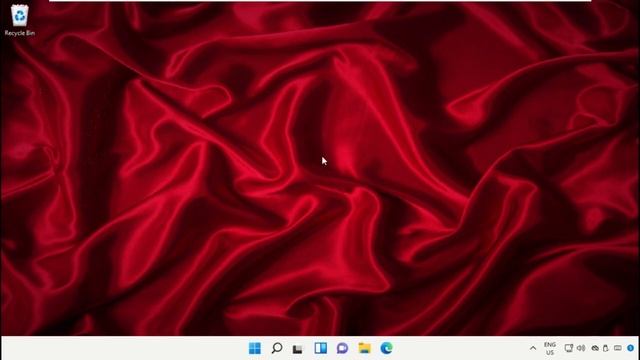Open the Windows Start menu
640x360 pixels.
(x=255, y=348)
